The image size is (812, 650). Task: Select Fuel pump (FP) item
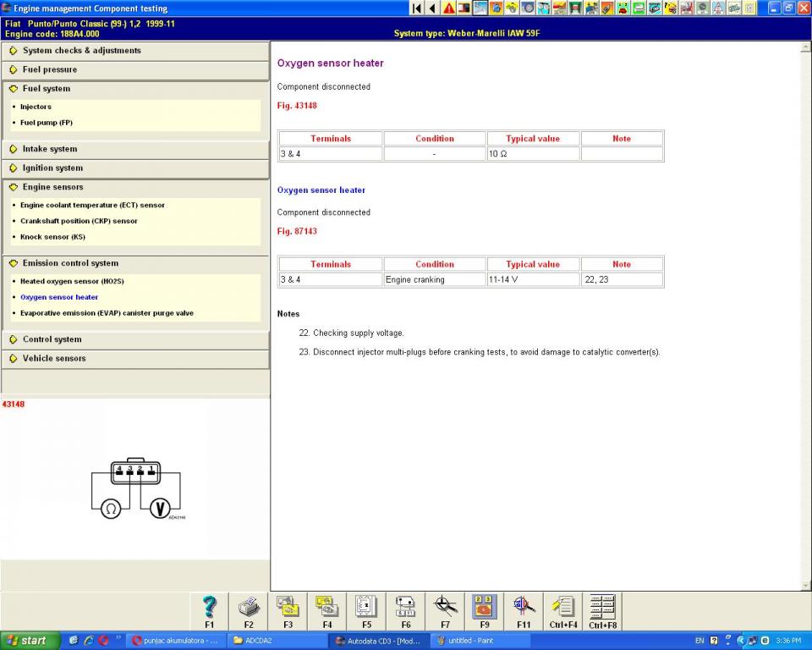(x=46, y=123)
